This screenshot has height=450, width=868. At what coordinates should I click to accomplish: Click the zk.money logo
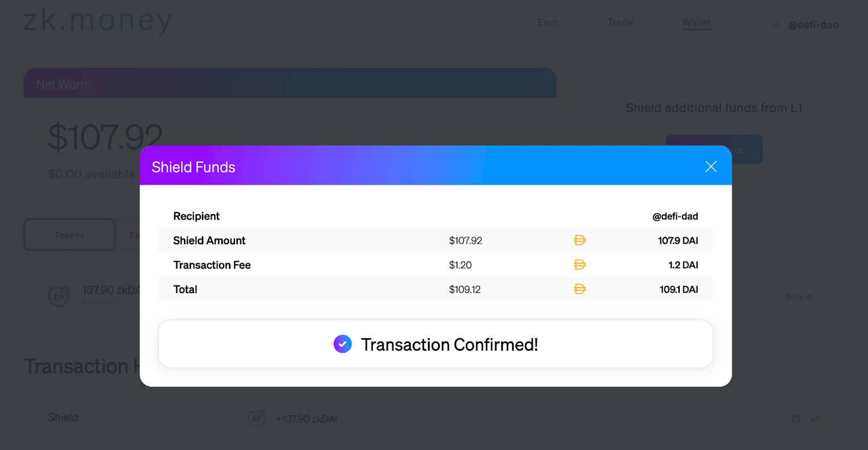98,21
